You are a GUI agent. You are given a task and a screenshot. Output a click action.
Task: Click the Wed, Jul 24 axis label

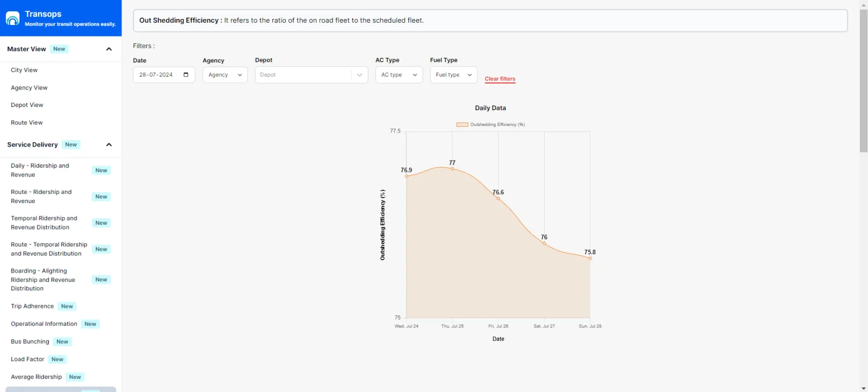[406, 326]
